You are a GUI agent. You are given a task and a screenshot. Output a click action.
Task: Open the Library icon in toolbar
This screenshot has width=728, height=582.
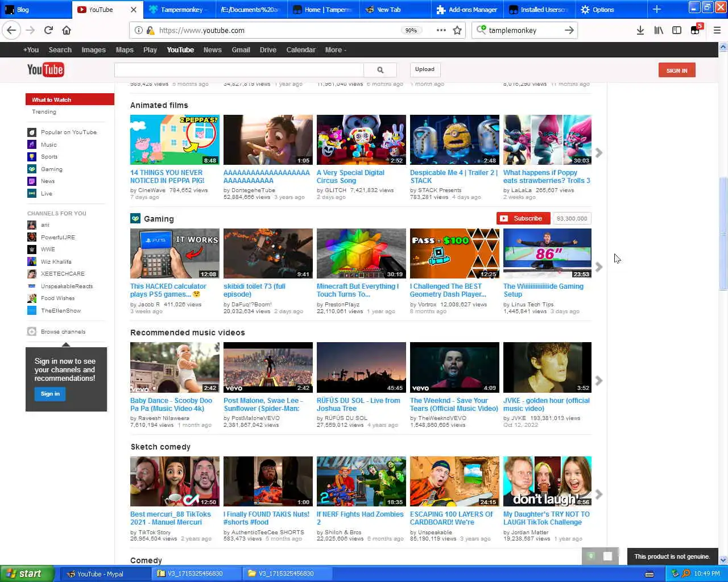click(659, 30)
